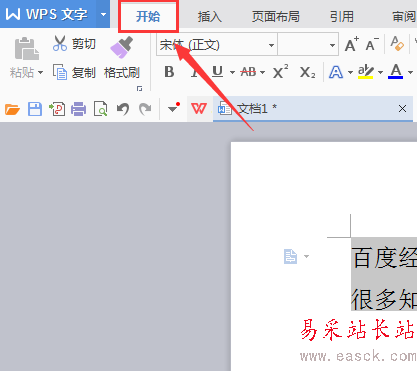The image size is (417, 371).
Task: Open the font name dropdown 宋体 (正文)
Action: 271,45
